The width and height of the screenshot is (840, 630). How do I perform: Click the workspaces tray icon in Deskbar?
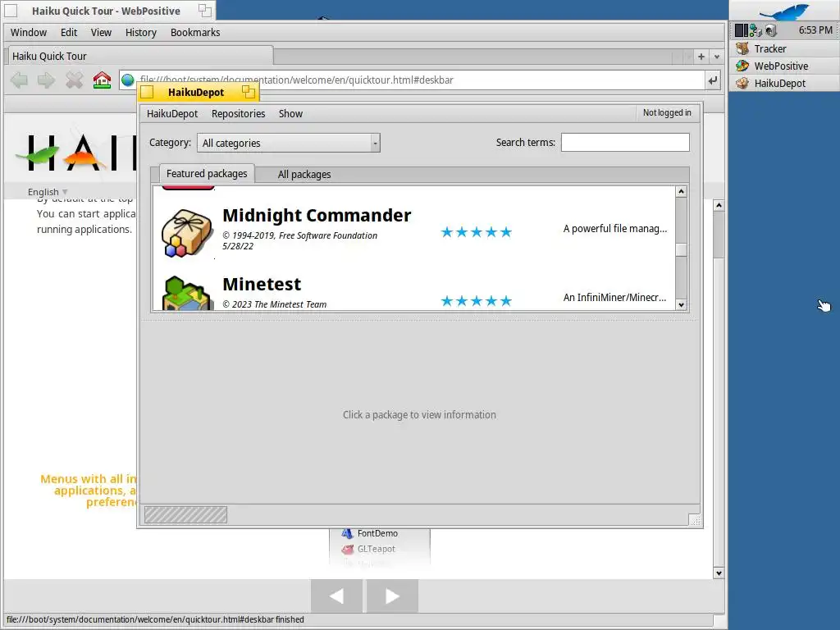pyautogui.click(x=741, y=30)
